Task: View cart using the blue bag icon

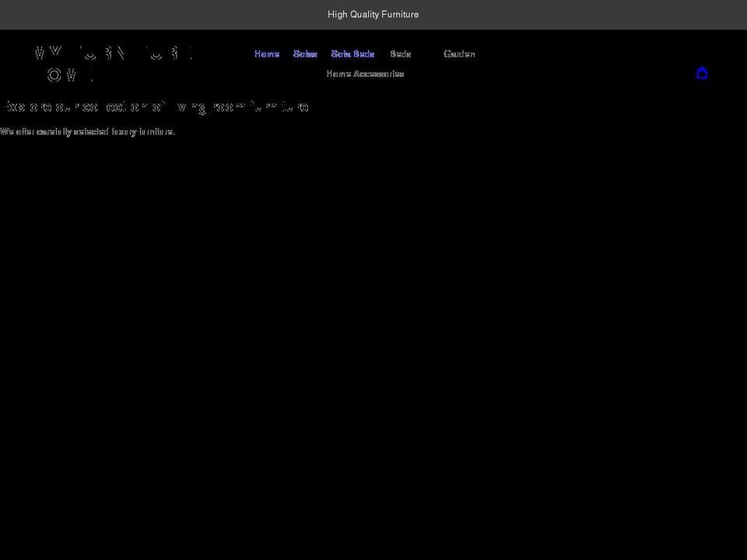Action: tap(701, 73)
